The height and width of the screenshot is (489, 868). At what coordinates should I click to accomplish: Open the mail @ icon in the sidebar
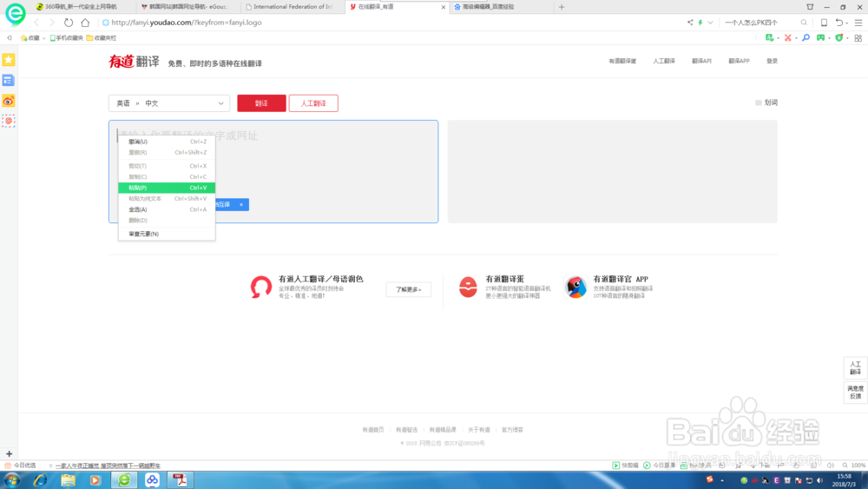tap(9, 121)
